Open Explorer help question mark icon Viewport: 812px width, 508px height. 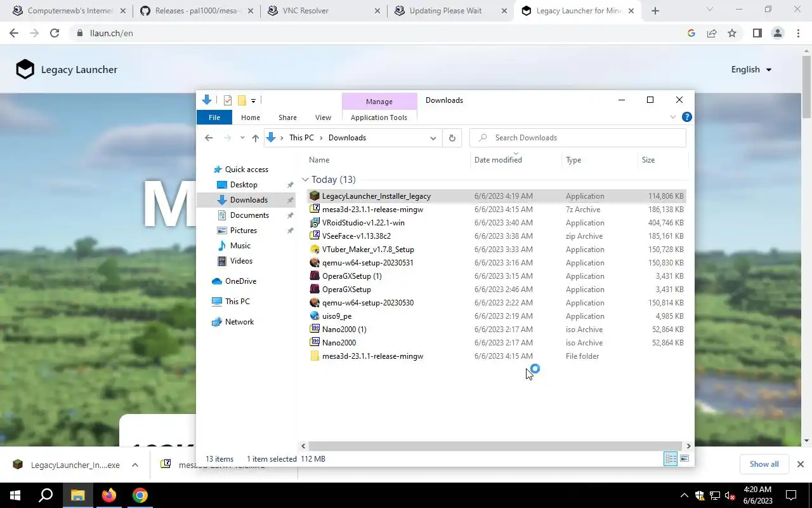pos(686,117)
